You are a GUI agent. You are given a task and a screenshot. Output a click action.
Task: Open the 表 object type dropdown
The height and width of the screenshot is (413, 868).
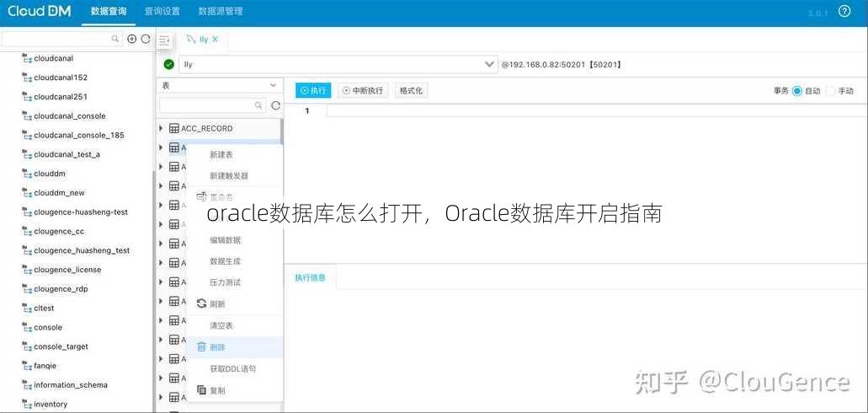point(219,85)
